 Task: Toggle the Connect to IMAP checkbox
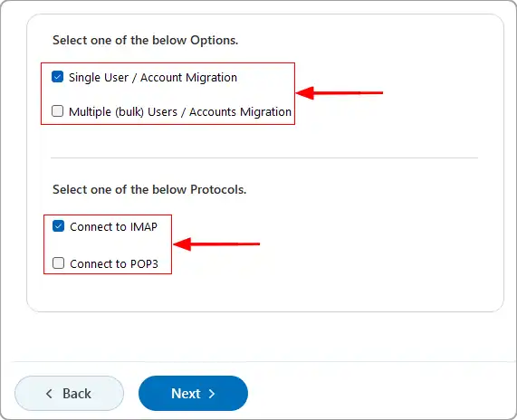tap(58, 226)
